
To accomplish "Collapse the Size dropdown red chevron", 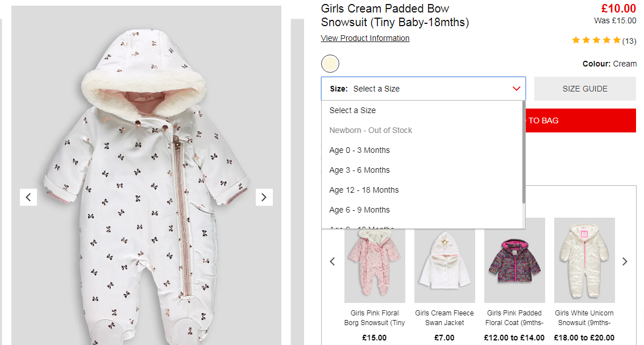I will [516, 89].
